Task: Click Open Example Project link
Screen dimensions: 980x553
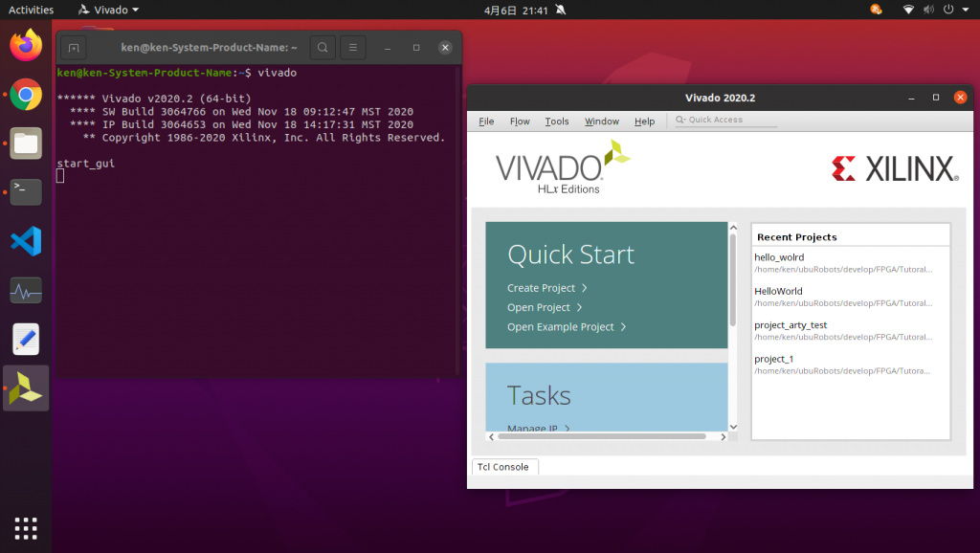Action: [x=561, y=327]
